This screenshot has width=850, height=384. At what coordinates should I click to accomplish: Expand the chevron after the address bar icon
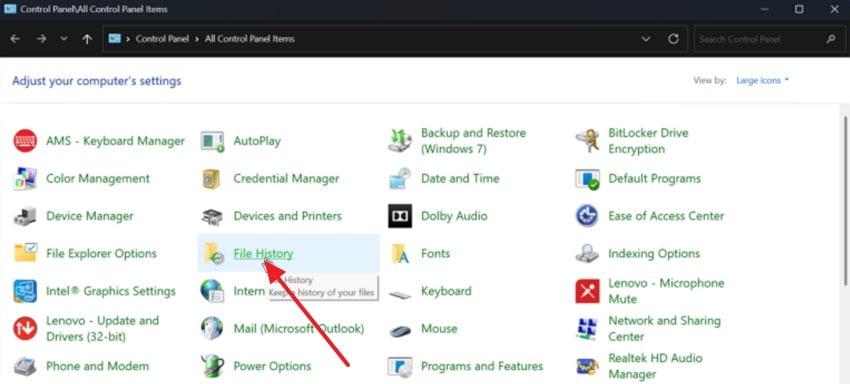(128, 39)
